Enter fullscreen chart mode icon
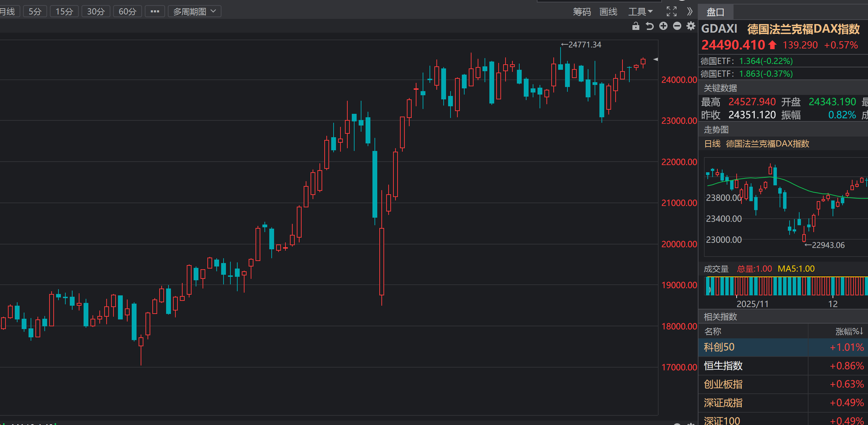The height and width of the screenshot is (425, 868). (671, 12)
